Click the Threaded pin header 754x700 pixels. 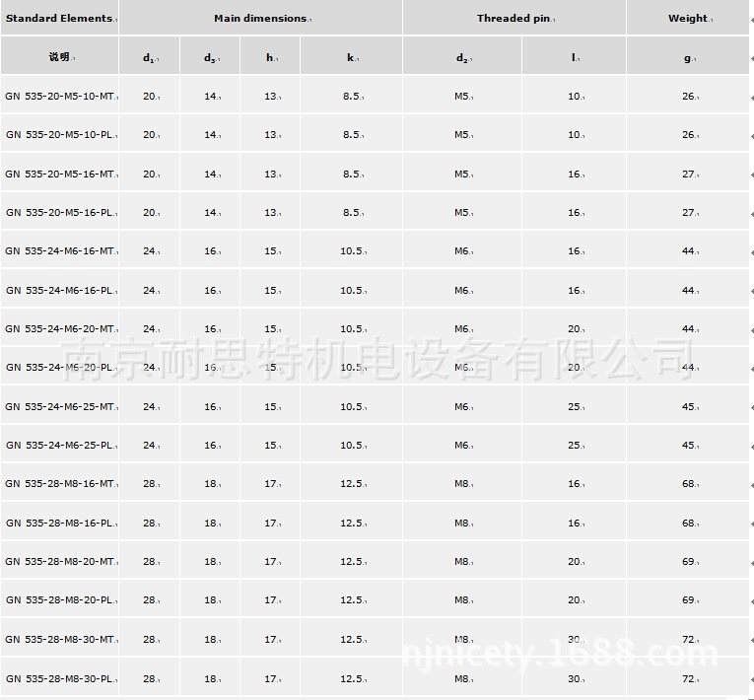pos(514,18)
